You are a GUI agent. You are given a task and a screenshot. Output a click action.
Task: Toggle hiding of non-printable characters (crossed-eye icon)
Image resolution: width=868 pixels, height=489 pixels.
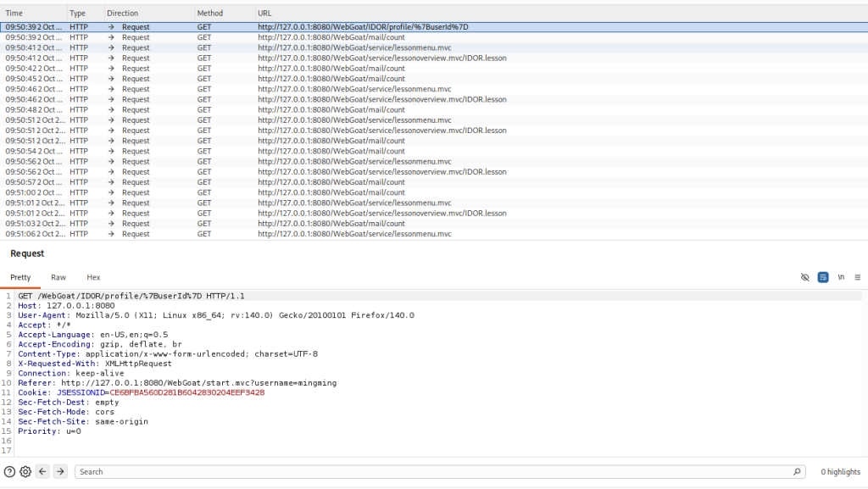coord(805,277)
